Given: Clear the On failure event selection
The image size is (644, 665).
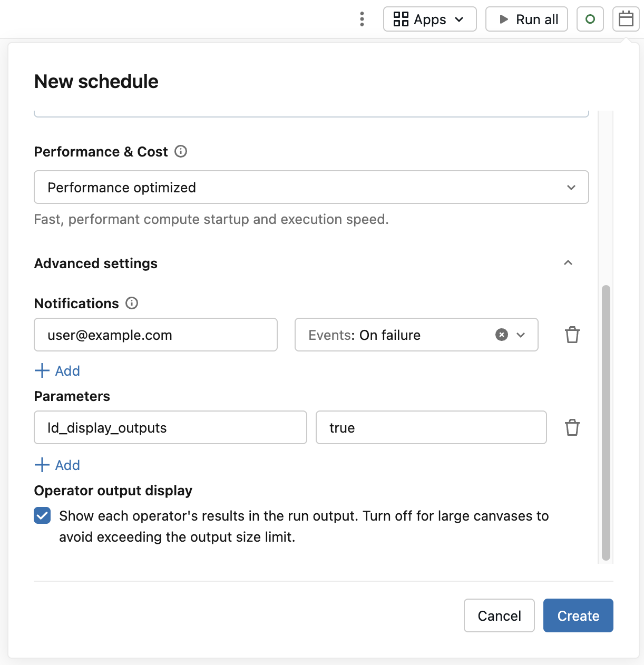Looking at the screenshot, I should [502, 335].
